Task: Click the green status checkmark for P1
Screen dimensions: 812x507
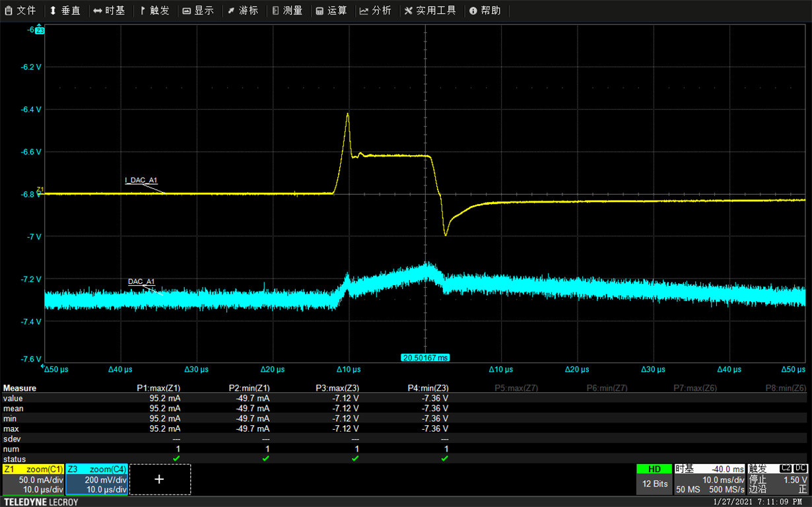Action: pos(176,458)
